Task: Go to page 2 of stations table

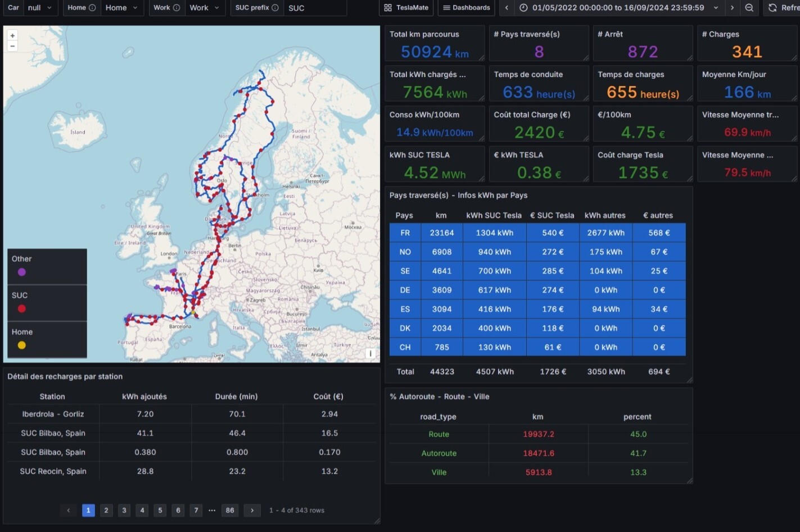Action: 106,510
